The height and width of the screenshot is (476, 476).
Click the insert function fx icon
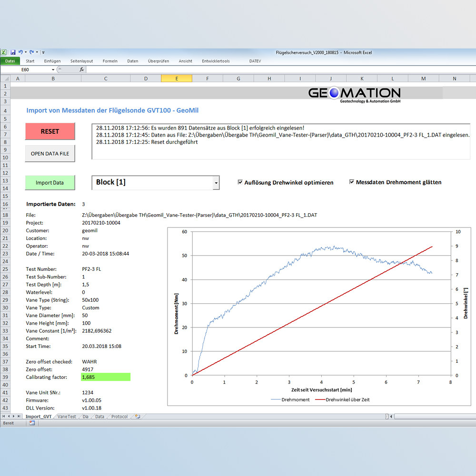tap(82, 69)
